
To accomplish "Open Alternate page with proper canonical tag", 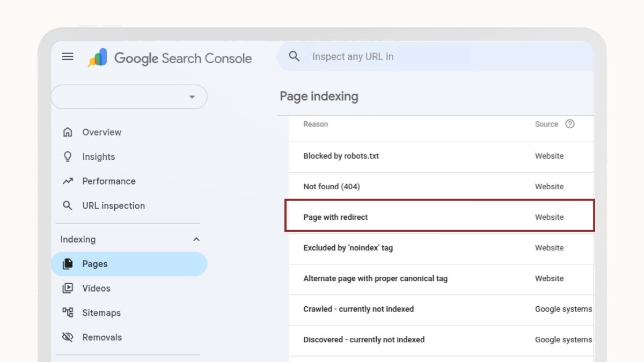I will [441, 279].
